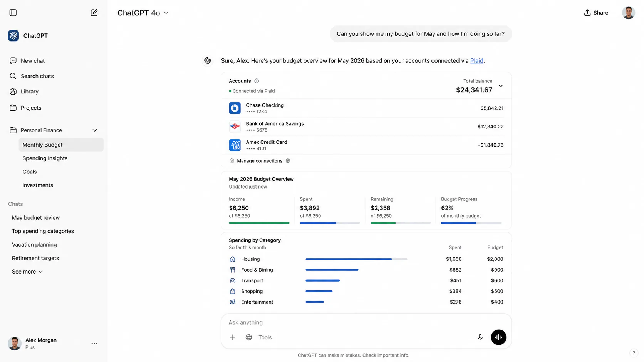Click the Food & Dining fork icon
644x362 pixels.
(232, 270)
